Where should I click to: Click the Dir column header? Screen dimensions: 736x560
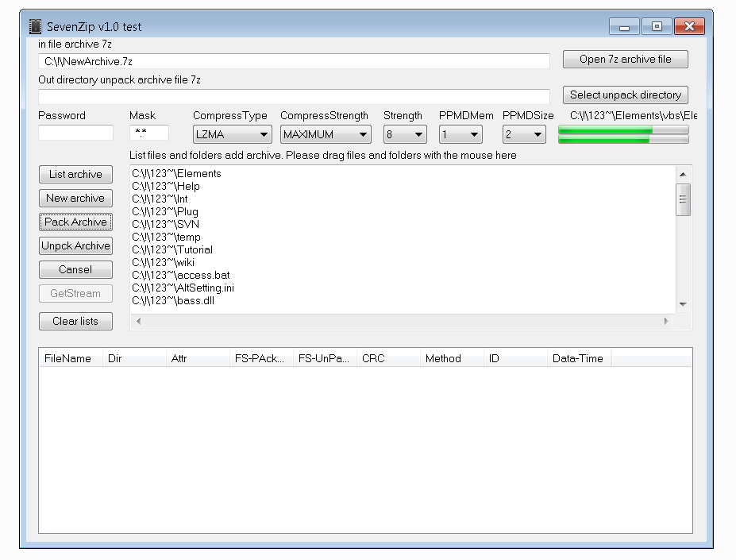tap(134, 358)
